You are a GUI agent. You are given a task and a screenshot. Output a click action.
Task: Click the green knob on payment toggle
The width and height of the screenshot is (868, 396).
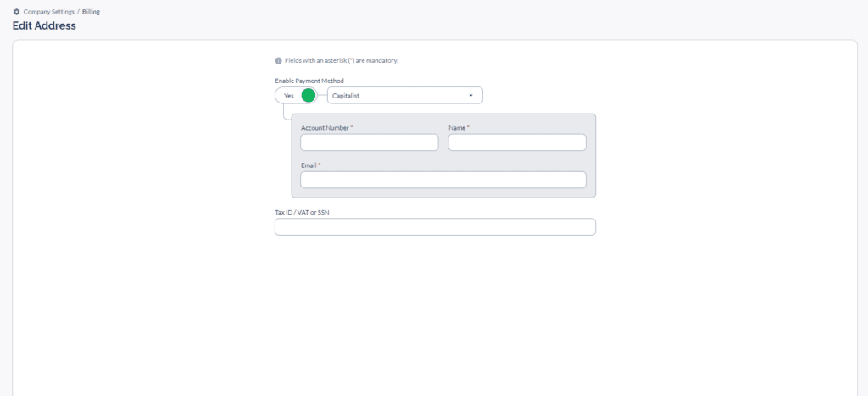pos(309,96)
